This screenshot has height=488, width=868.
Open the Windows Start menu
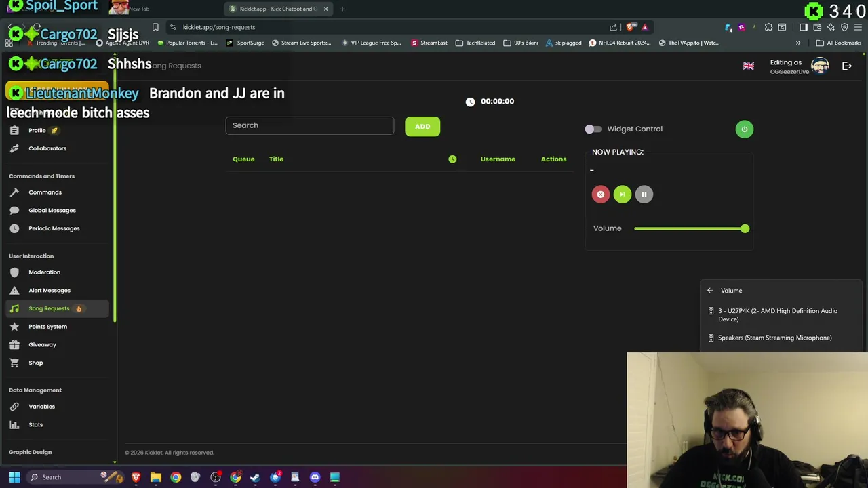tap(14, 477)
